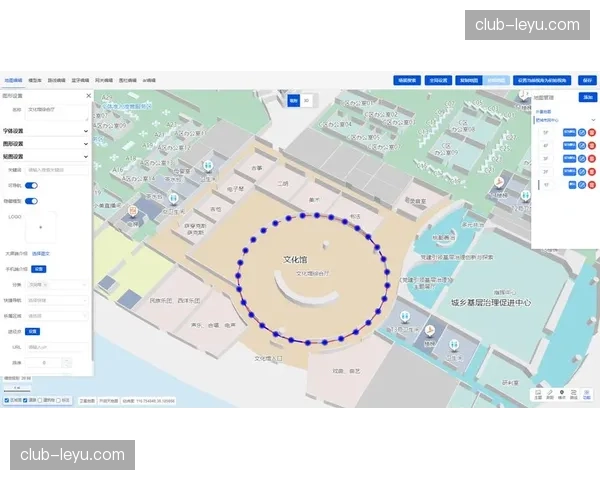Click the 选择图文 link

coord(41,254)
